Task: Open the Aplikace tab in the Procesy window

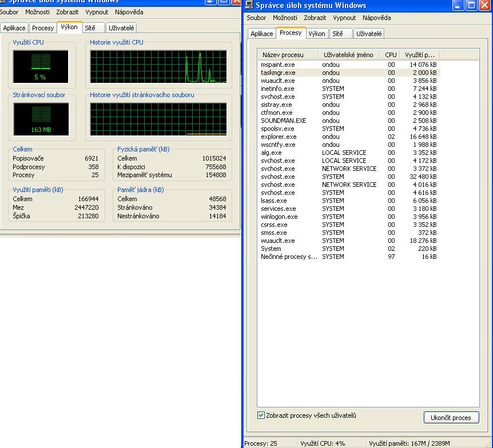Action: point(262,34)
